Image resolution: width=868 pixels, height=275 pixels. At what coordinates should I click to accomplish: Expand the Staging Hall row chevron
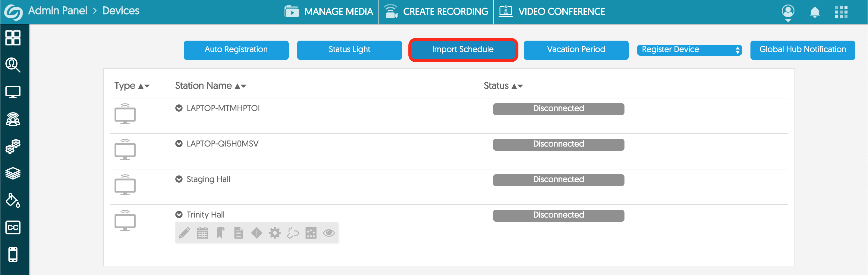[179, 179]
